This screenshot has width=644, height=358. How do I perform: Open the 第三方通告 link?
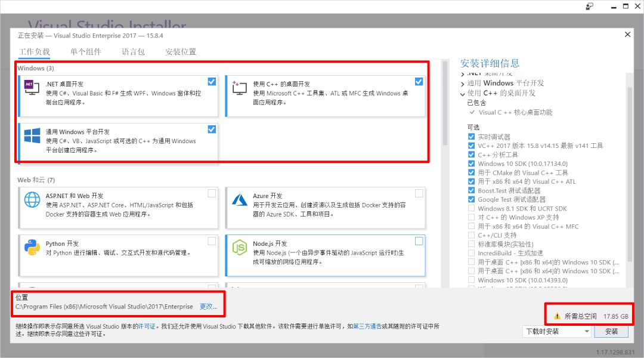point(367,326)
